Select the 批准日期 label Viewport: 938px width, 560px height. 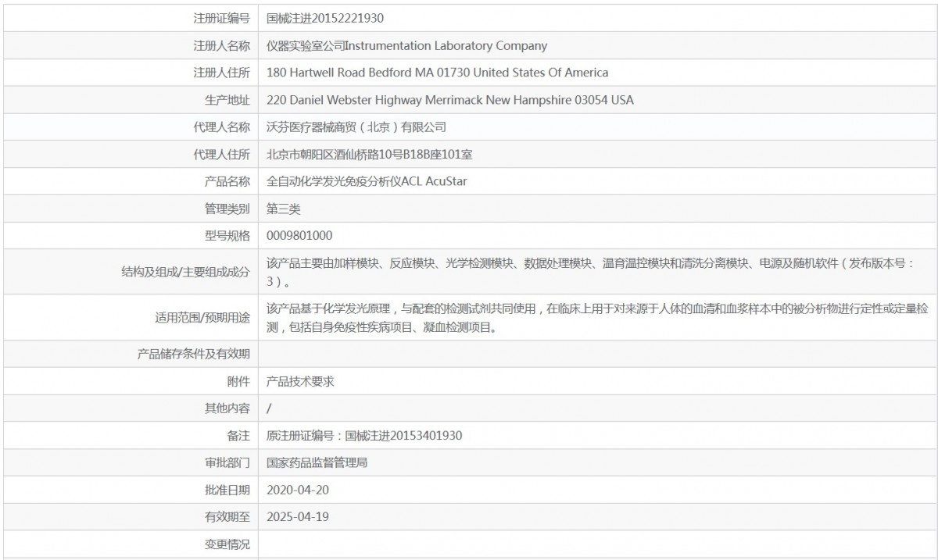pyautogui.click(x=227, y=490)
